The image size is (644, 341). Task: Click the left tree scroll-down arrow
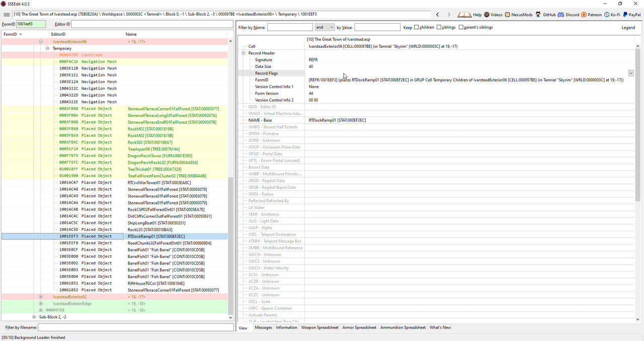pyautogui.click(x=231, y=318)
